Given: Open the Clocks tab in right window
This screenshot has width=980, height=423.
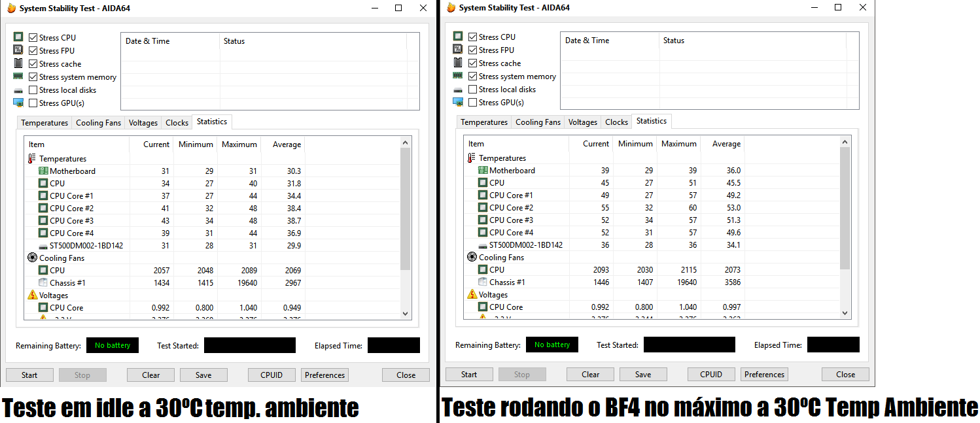Looking at the screenshot, I should point(616,122).
